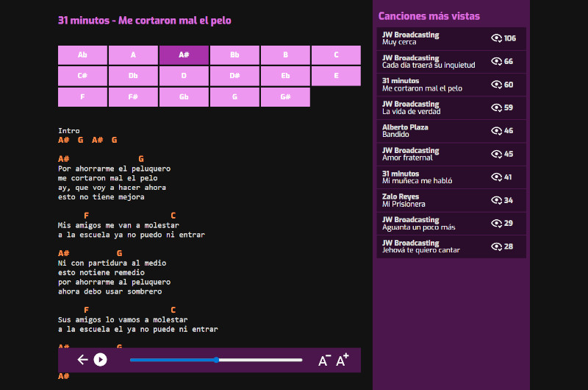Transpose song to Bb key
Viewport: 588px width, 390px height.
coord(234,54)
